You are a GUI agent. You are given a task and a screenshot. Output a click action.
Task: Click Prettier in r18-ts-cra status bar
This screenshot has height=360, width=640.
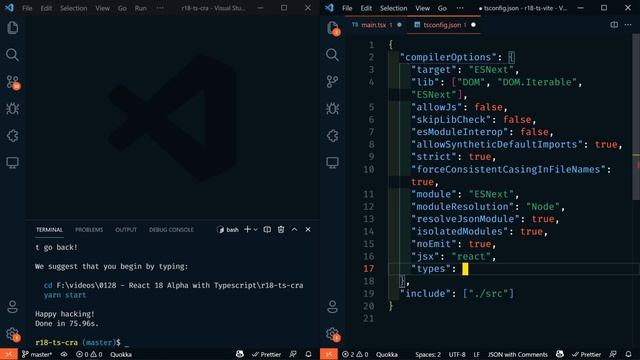click(x=266, y=354)
